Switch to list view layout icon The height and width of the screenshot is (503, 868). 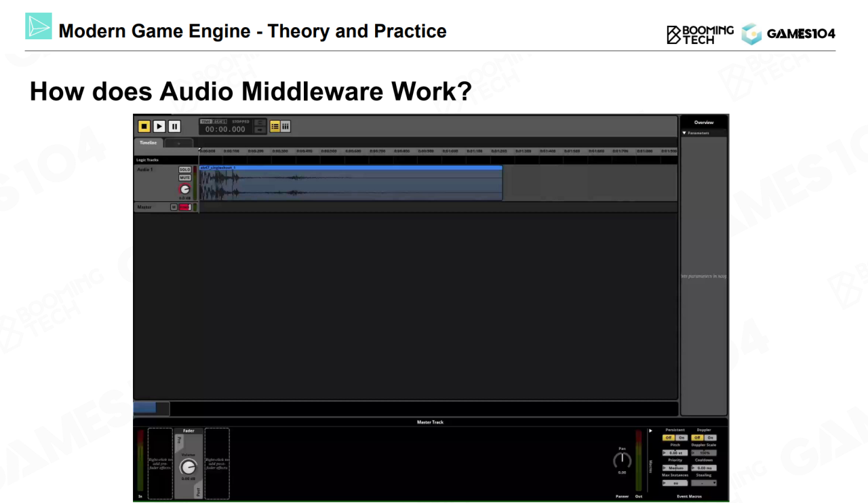[275, 126]
